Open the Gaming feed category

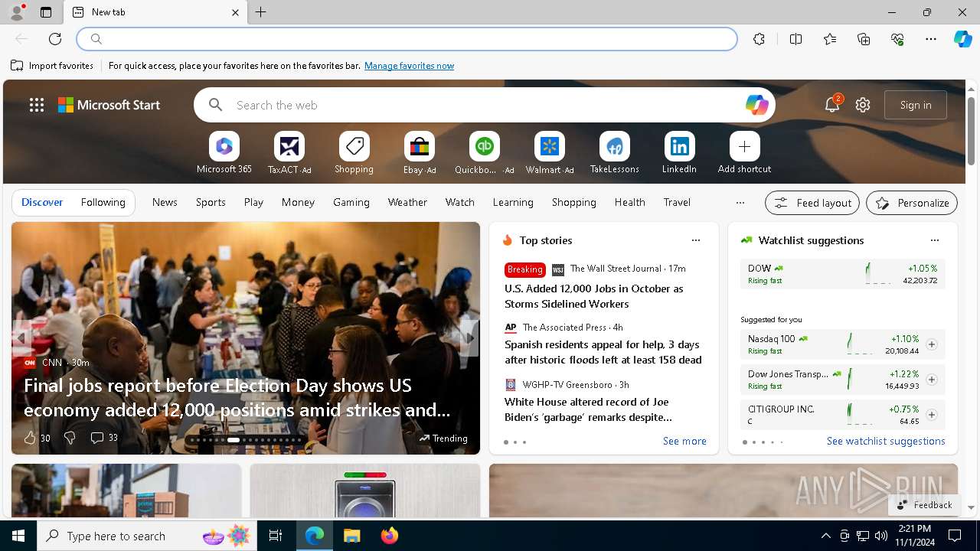pos(351,202)
